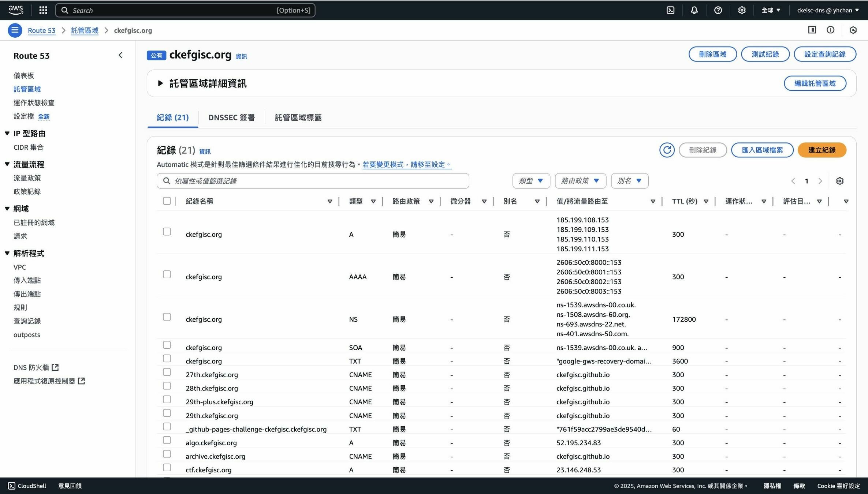Open 儀表板 in the sidebar

24,75
